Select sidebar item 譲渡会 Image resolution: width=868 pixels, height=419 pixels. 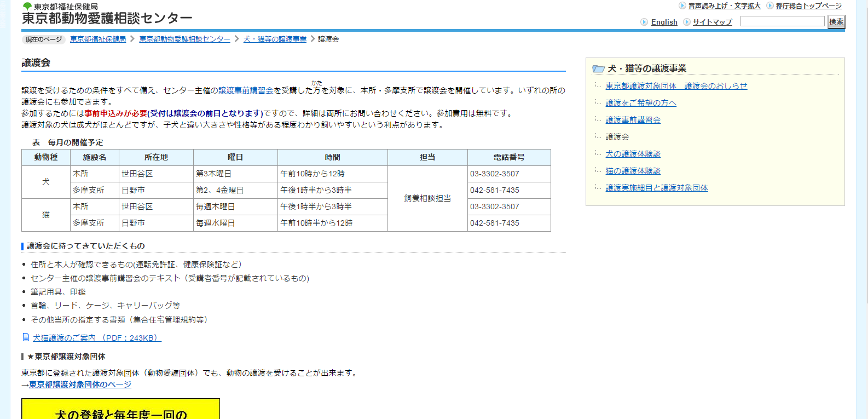617,137
